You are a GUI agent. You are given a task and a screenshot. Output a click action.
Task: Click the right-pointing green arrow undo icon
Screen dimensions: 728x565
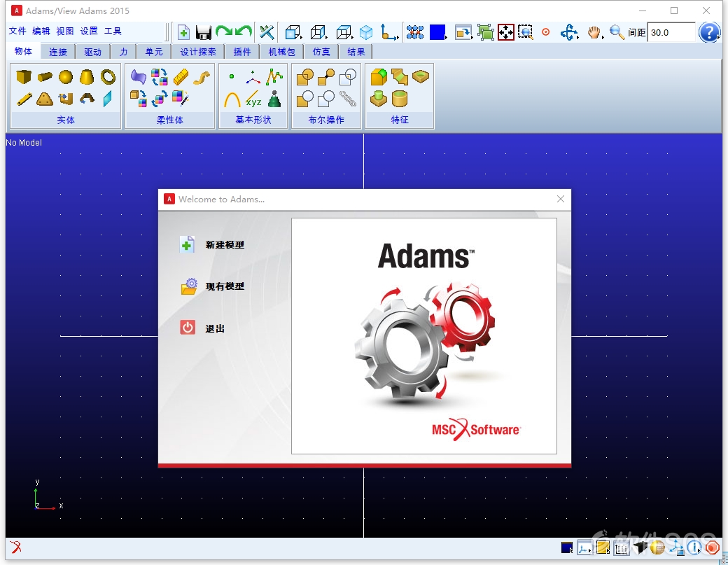coord(224,32)
